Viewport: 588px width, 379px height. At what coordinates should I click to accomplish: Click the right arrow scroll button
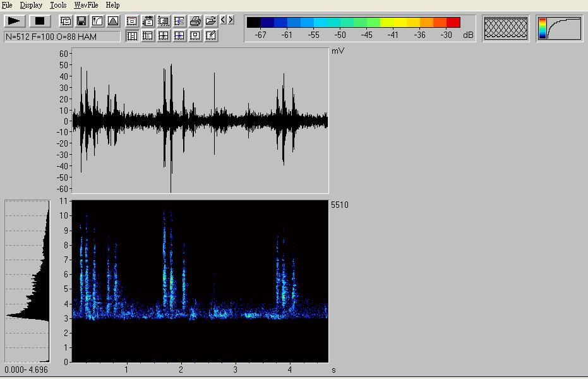tap(231, 20)
